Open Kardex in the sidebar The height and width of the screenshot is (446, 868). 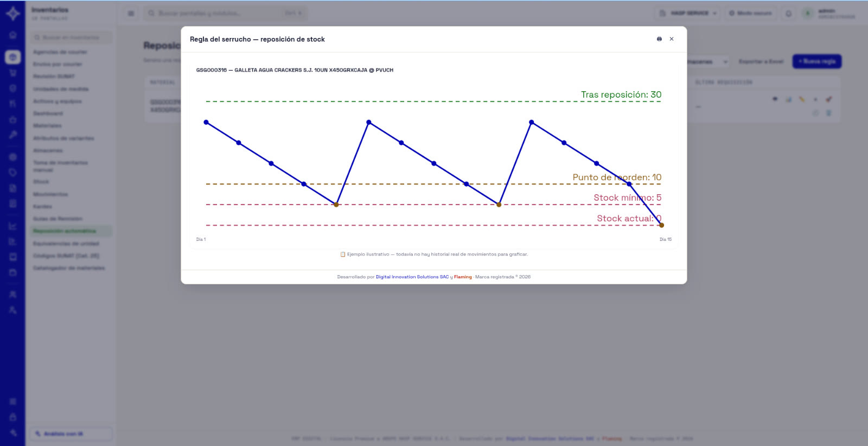click(42, 207)
